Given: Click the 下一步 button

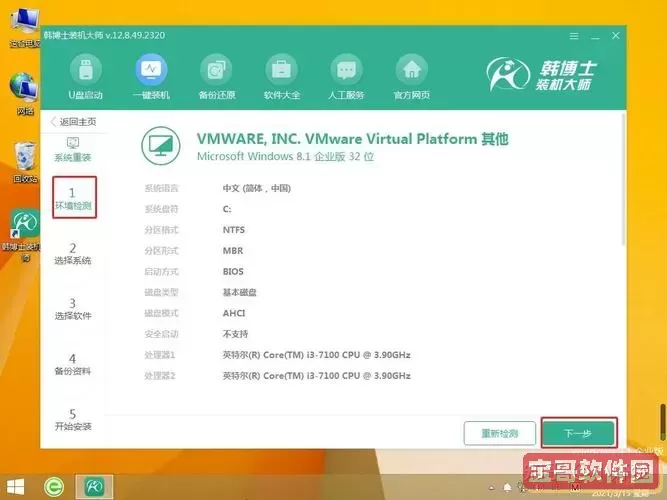Looking at the screenshot, I should 579,433.
